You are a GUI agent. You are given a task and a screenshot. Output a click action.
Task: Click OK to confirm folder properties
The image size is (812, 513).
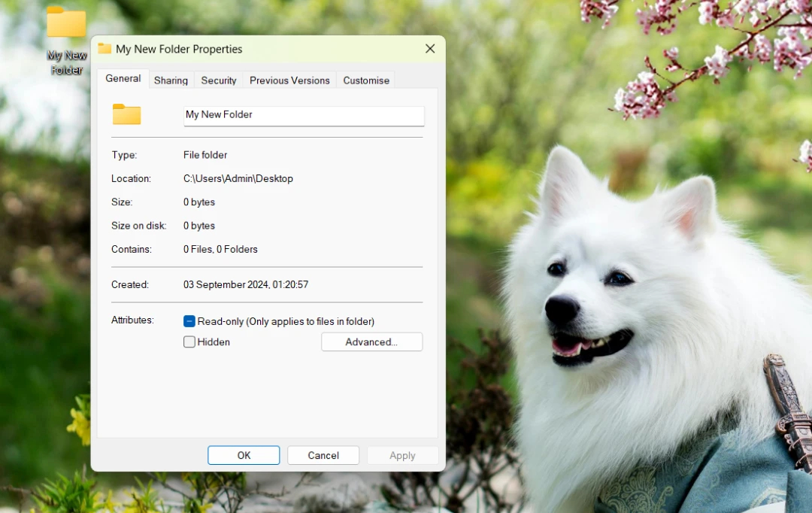point(243,455)
